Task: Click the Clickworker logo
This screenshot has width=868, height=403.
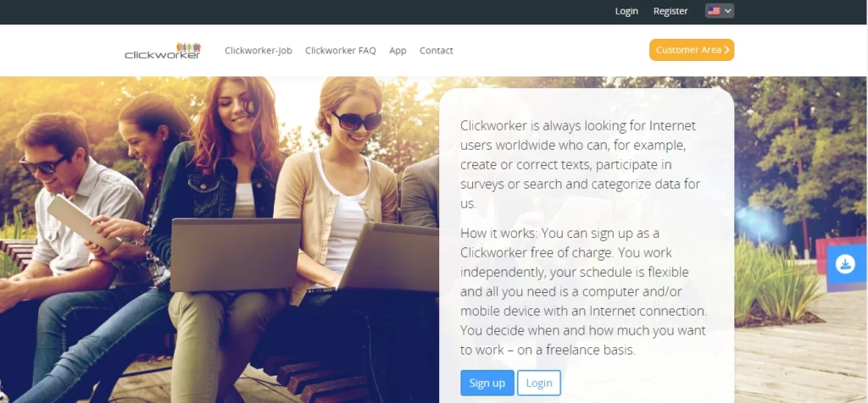Action: coord(163,50)
